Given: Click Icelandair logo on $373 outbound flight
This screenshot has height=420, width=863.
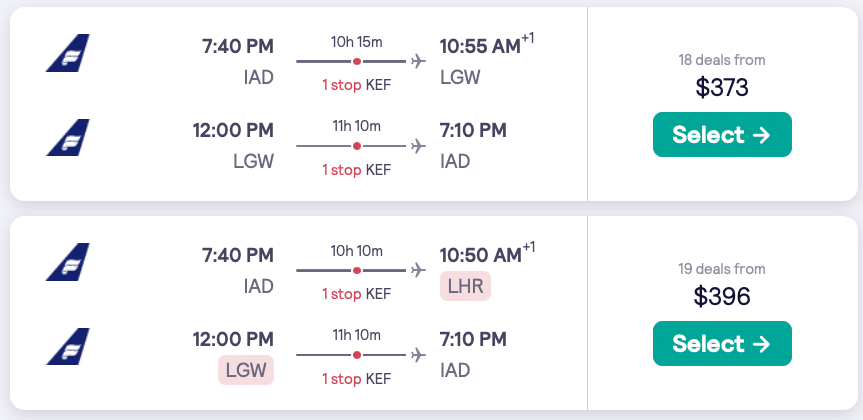Looking at the screenshot, I should coord(68,53).
